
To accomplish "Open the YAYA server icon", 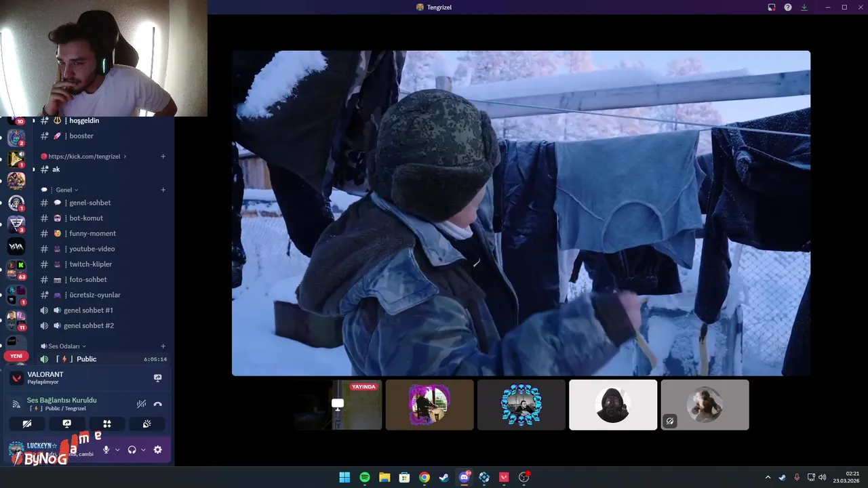I will coord(16,247).
